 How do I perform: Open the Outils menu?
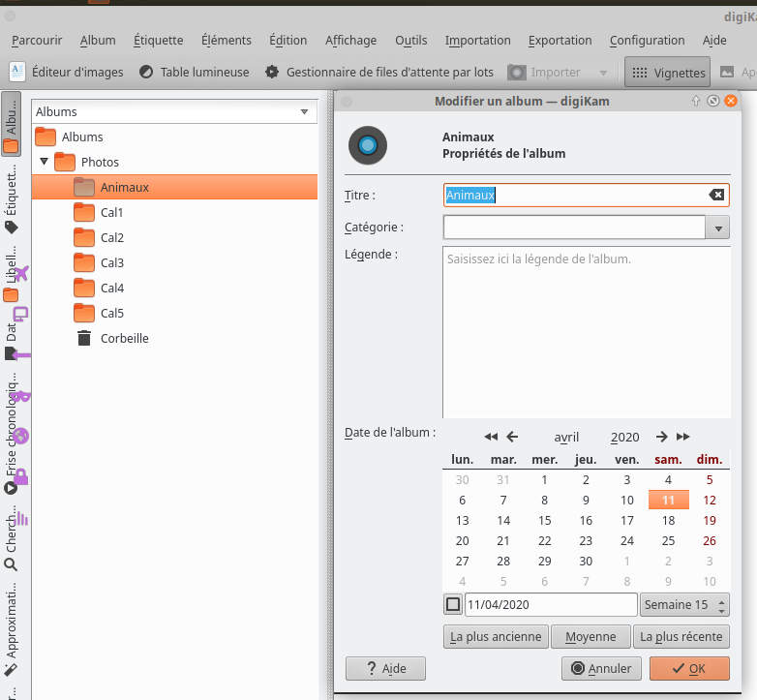point(410,40)
